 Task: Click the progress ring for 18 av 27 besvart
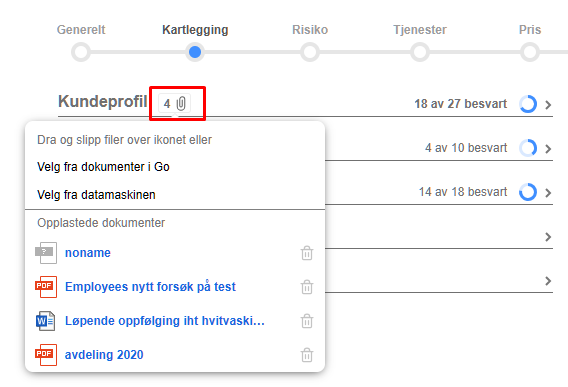(x=528, y=104)
